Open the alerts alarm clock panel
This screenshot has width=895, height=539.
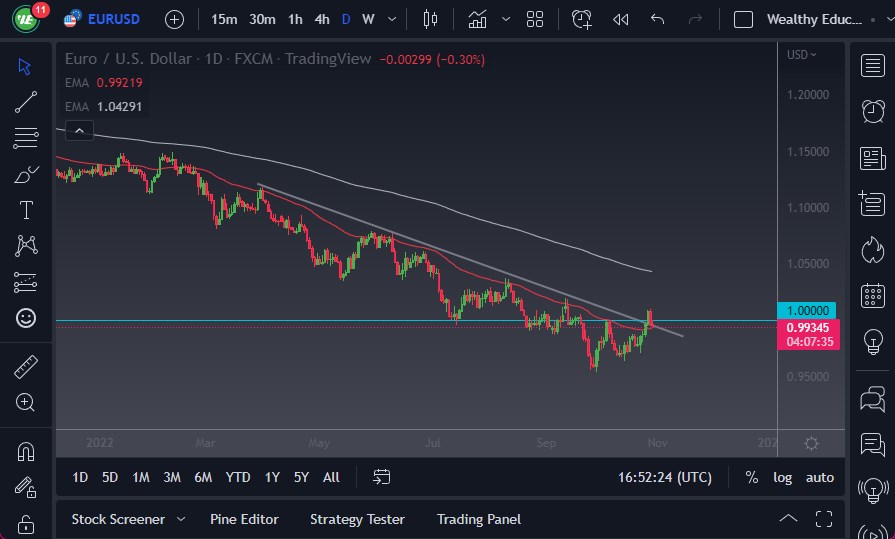(873, 110)
